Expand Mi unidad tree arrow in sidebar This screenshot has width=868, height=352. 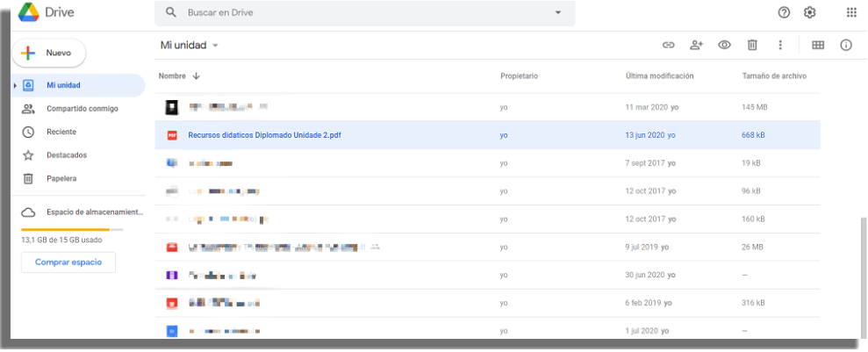15,85
